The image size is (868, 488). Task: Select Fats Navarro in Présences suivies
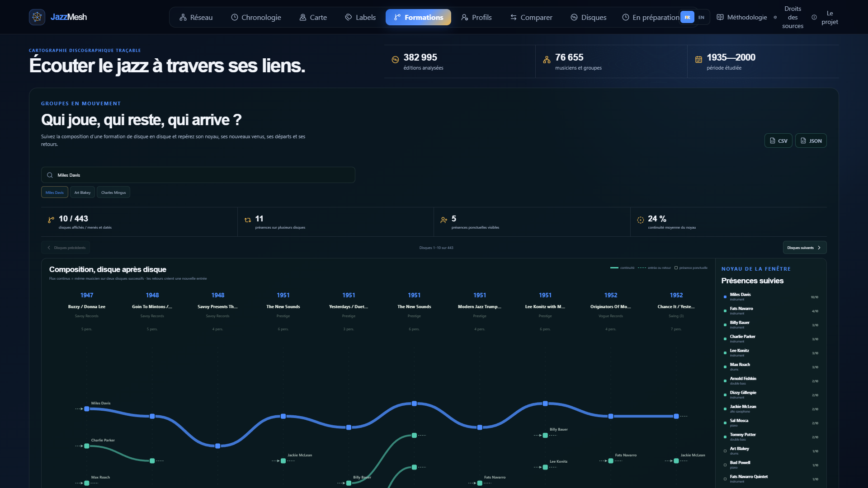pyautogui.click(x=771, y=311)
